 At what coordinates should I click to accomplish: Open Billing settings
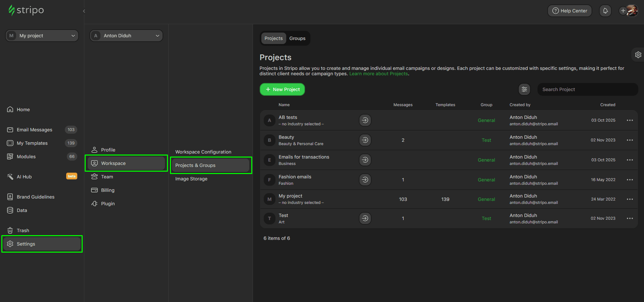[126, 190]
